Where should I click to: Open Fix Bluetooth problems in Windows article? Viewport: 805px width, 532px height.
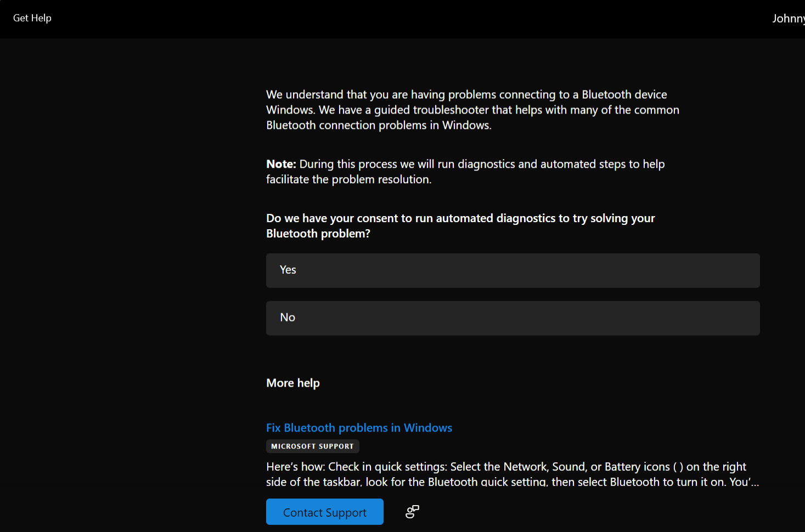359,428
